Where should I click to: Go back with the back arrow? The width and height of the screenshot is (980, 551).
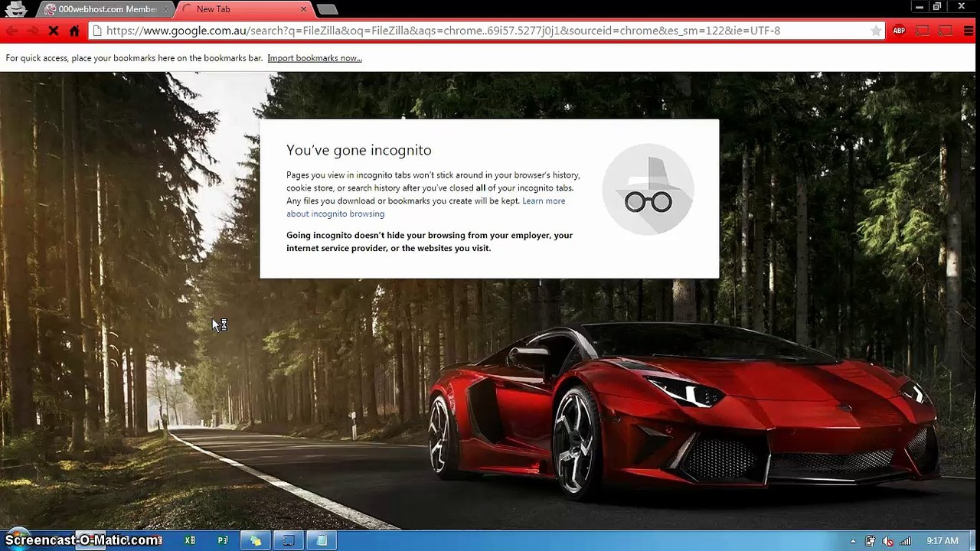pos(11,31)
